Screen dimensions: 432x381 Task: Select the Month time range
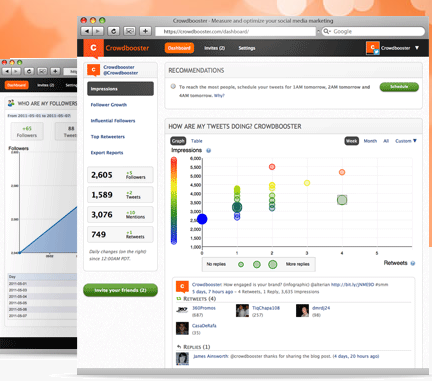(370, 141)
